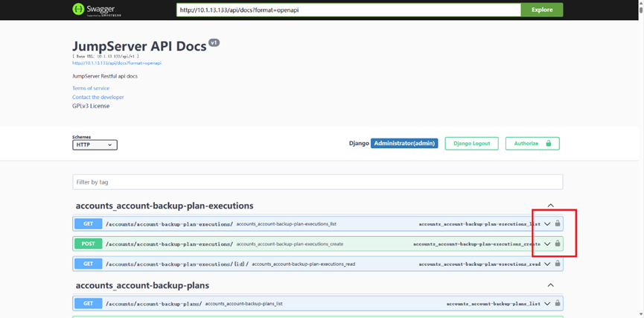
Task: Open the Contact the developer link
Action: point(98,98)
